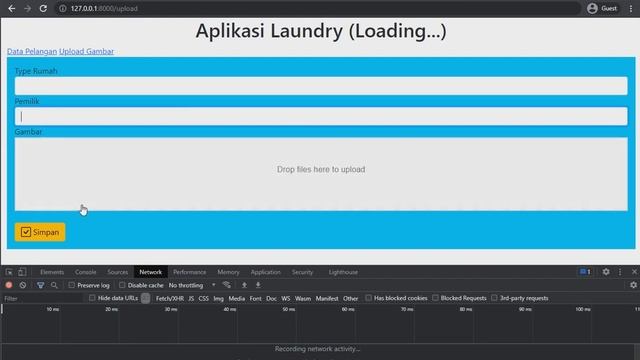Open network conditions wifi icon
This screenshot has height=360, width=640.
227,285
